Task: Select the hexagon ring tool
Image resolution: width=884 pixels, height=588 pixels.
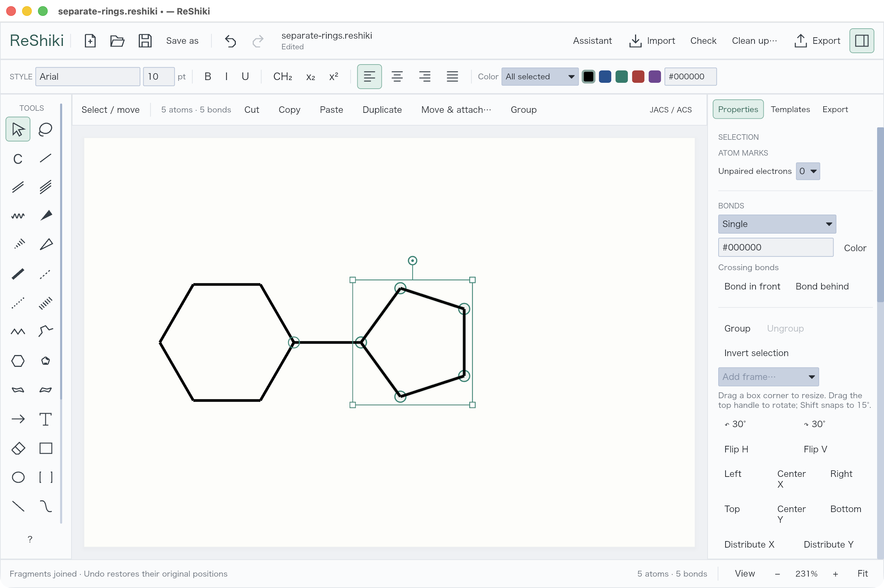Action: click(x=18, y=361)
